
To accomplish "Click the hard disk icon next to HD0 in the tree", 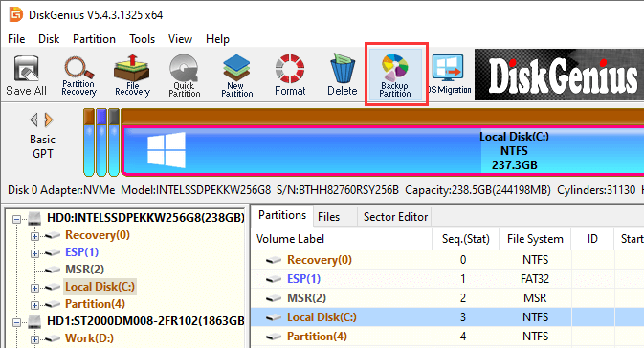I will click(34, 218).
